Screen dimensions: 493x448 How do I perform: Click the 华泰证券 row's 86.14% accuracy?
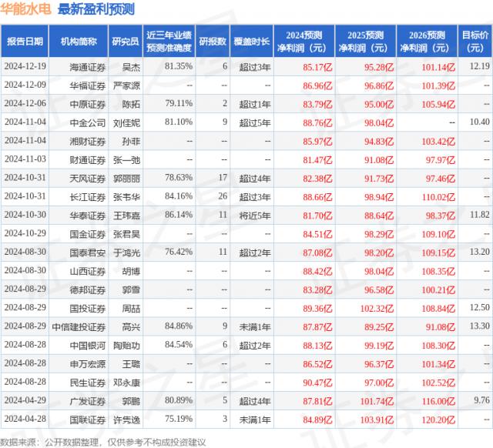click(x=178, y=215)
